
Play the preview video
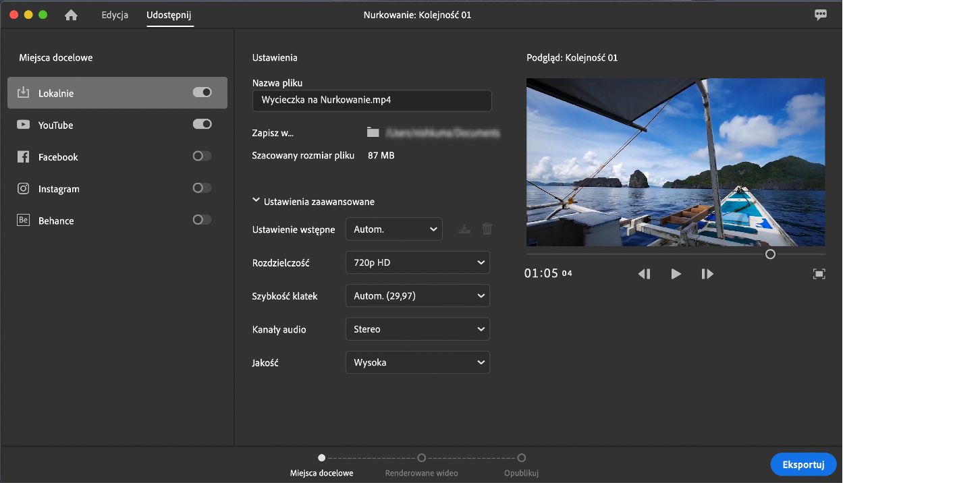click(676, 274)
